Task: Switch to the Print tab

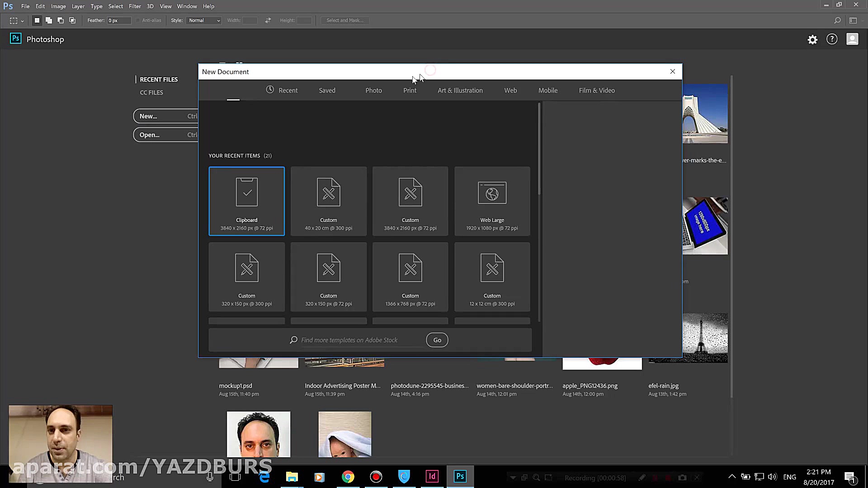Action: (410, 90)
